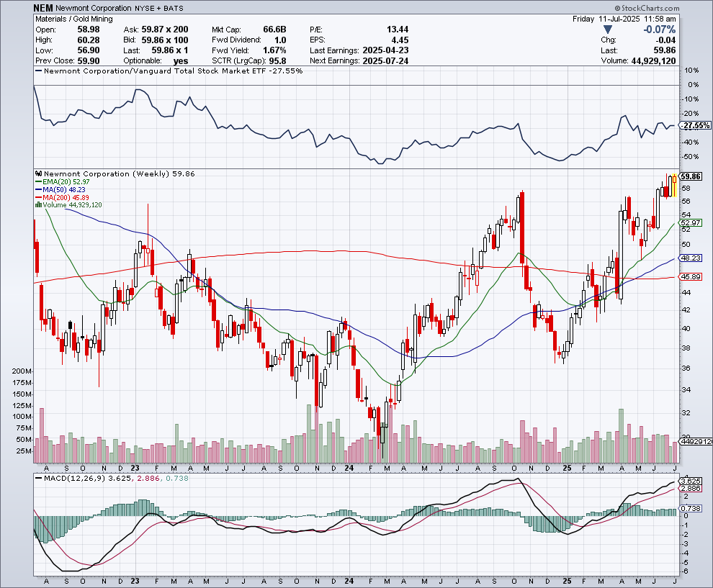Click the Optionable value 'yes'
The height and width of the screenshot is (588, 713).
(181, 61)
